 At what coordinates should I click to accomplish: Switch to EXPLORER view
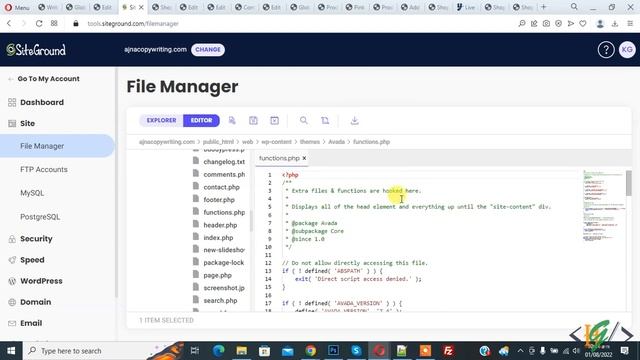(x=161, y=120)
